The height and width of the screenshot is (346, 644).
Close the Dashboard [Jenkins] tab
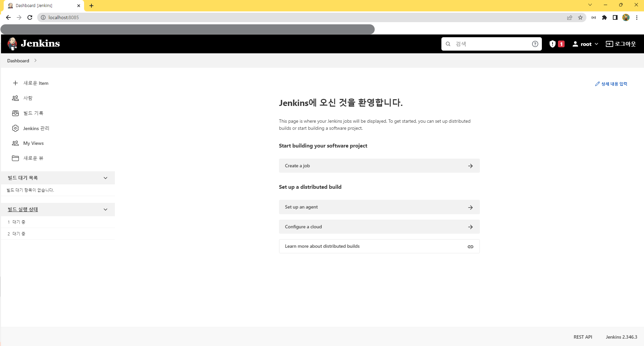pos(79,6)
